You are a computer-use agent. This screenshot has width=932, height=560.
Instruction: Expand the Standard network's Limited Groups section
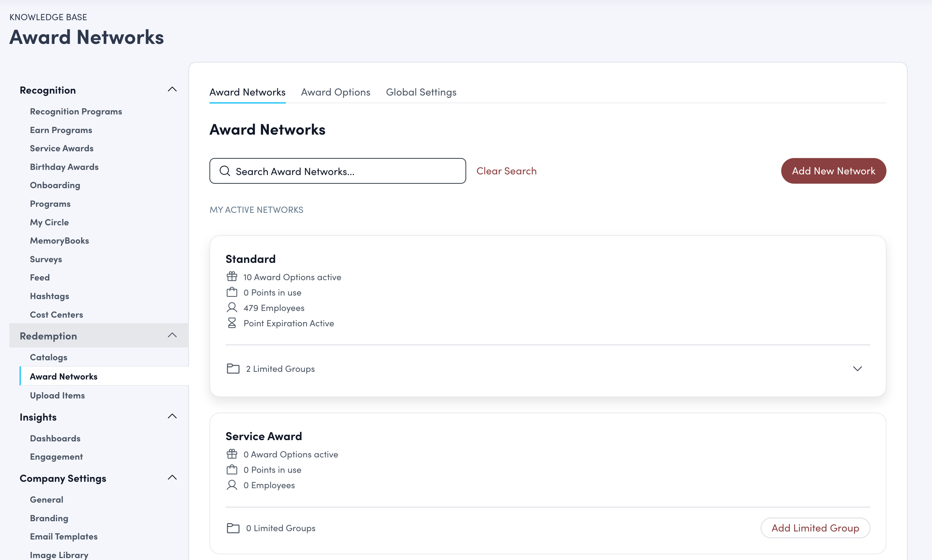tap(857, 368)
